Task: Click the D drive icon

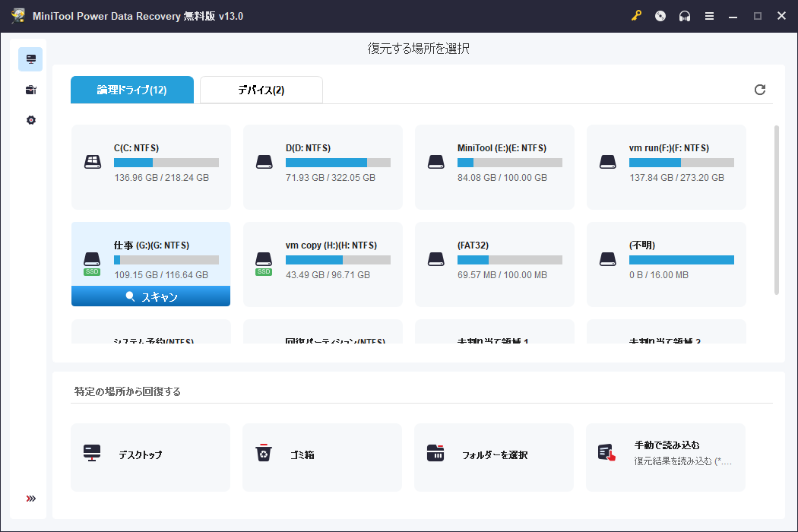Action: (264, 162)
